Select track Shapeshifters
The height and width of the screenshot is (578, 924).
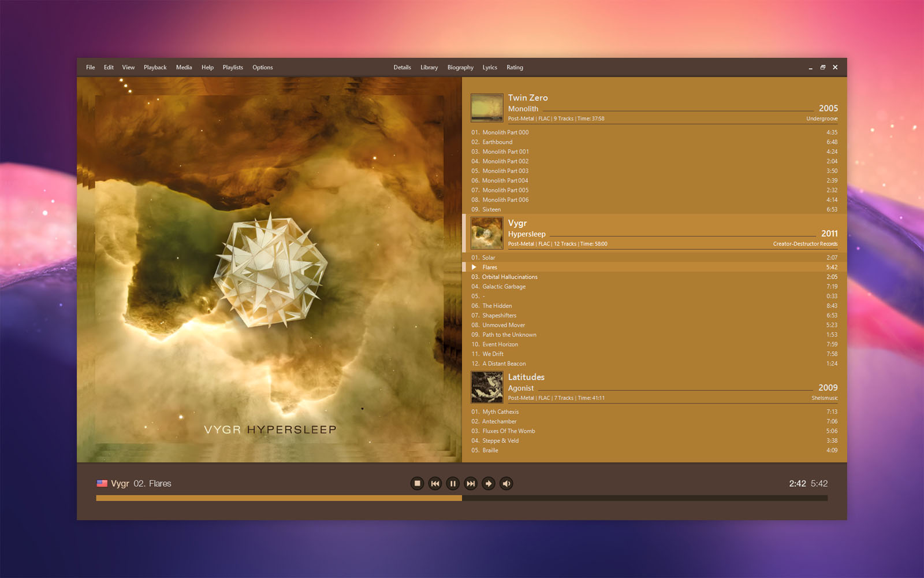[x=654, y=316]
